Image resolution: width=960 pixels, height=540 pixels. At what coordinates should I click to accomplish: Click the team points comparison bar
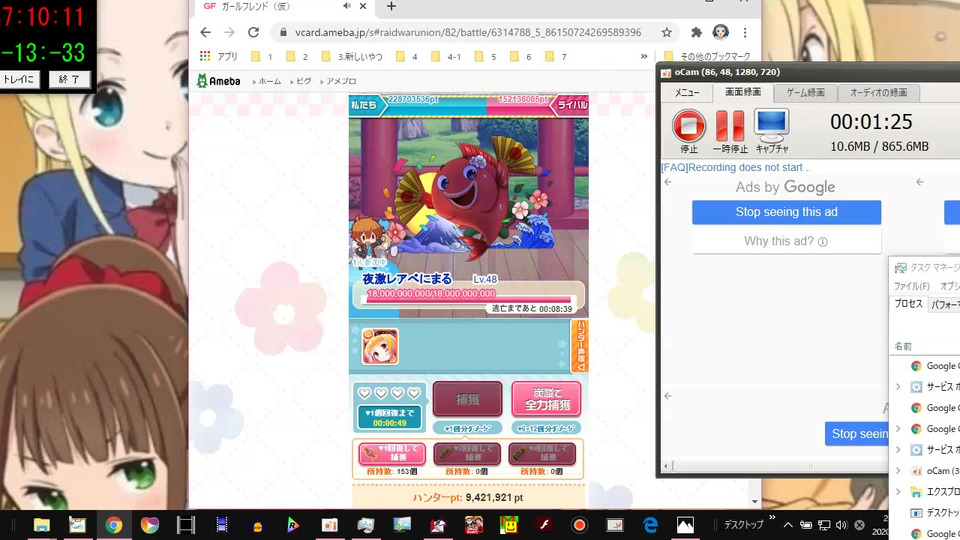tap(468, 105)
